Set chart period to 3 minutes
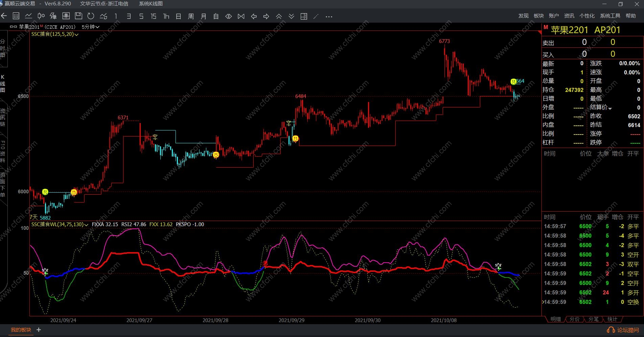The width and height of the screenshot is (644, 337). point(129,16)
